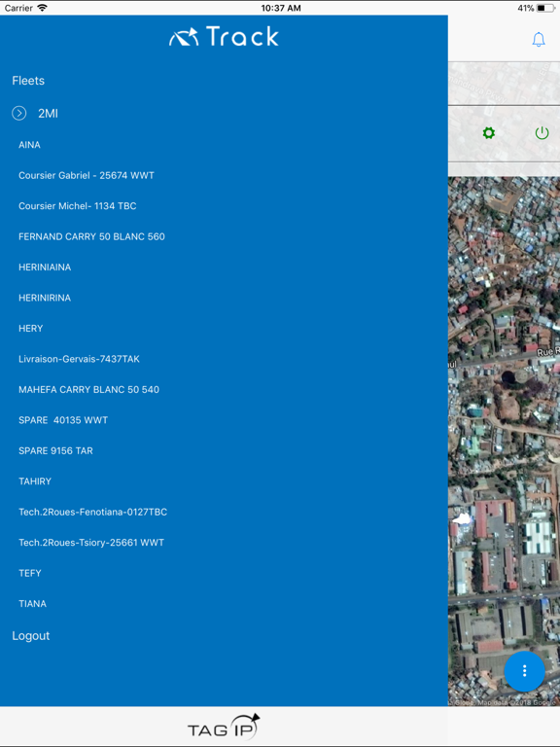Screen dimensions: 560x747
Task: Choose MAHEFA CARRY BLANC 50 540
Action: (89, 389)
